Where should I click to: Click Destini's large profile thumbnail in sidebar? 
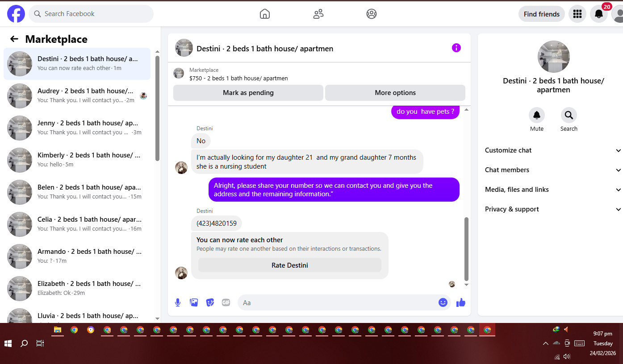point(554,57)
